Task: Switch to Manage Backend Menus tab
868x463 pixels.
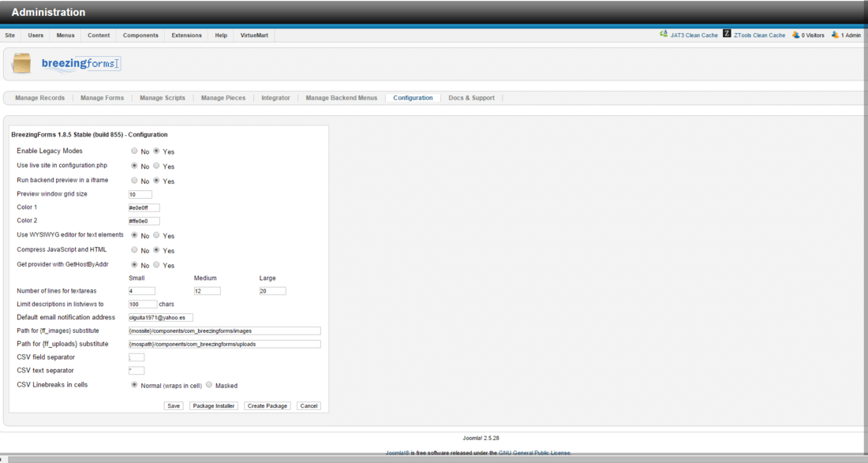Action: (342, 98)
